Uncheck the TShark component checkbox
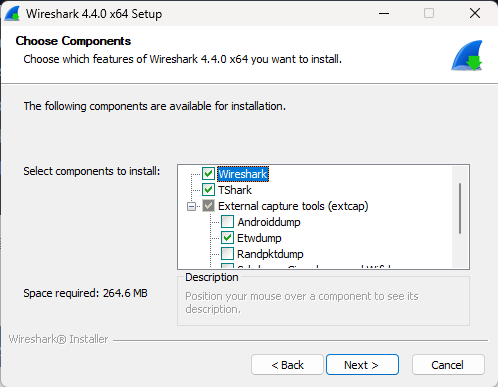The width and height of the screenshot is (498, 387). [x=208, y=190]
